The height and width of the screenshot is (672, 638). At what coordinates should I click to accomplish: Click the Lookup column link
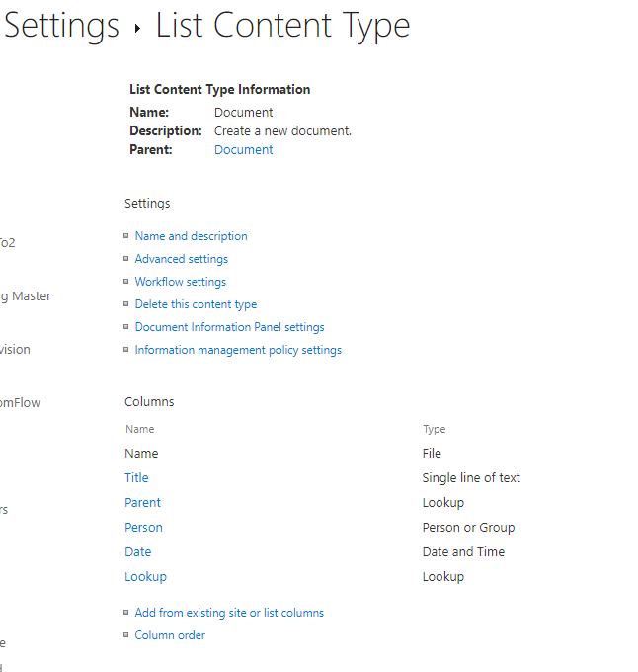[145, 577]
